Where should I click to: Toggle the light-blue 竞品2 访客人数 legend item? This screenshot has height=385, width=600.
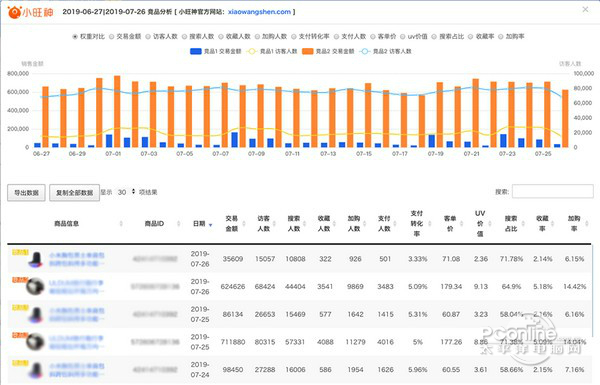coord(385,51)
